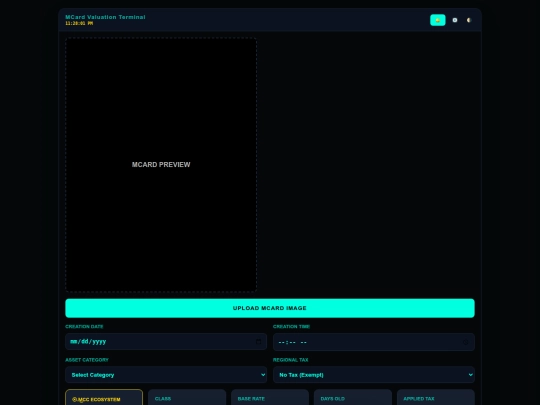540x405 pixels.
Task: Click the MCC Ecosystem coin icon
Action: click(x=74, y=399)
